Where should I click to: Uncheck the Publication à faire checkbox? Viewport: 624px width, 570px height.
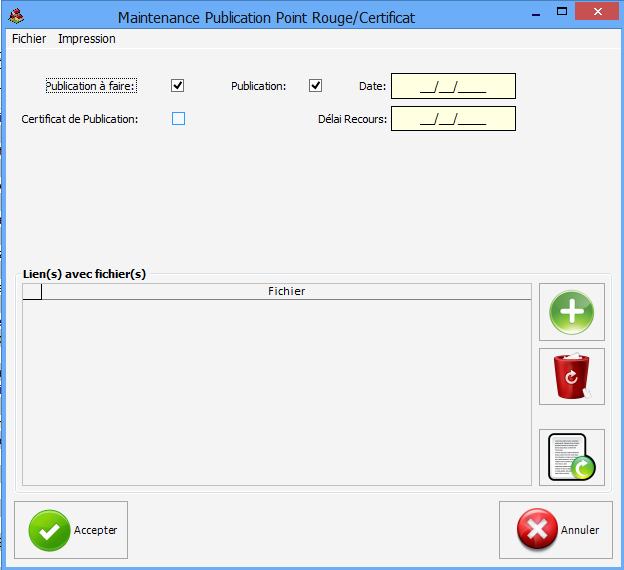pyautogui.click(x=178, y=86)
